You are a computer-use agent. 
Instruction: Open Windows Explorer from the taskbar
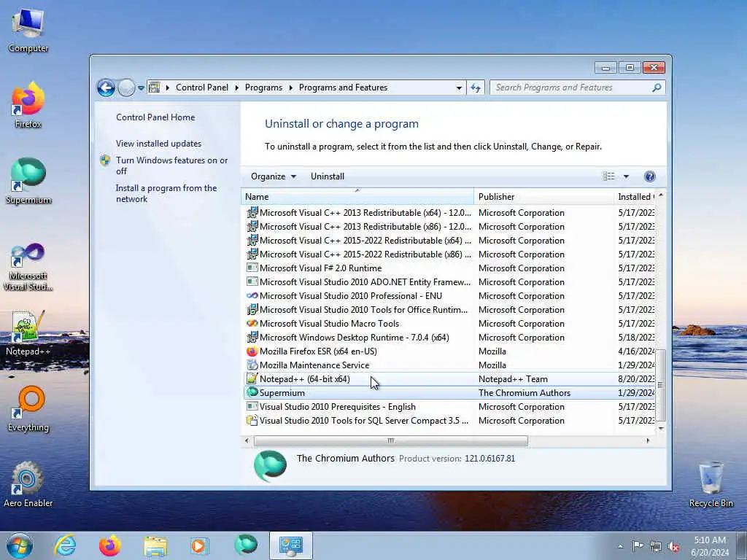(155, 545)
